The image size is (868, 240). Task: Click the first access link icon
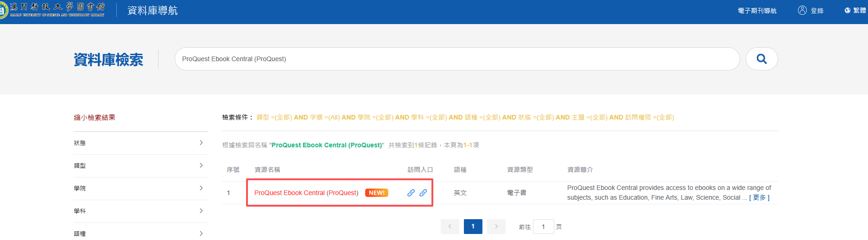(411, 193)
